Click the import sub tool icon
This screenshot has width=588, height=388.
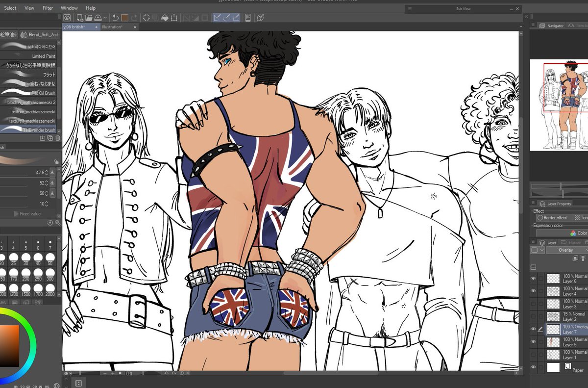pyautogui.click(x=43, y=138)
